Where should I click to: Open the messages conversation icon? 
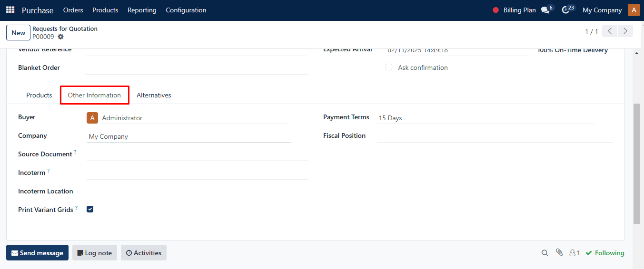[x=545, y=10]
